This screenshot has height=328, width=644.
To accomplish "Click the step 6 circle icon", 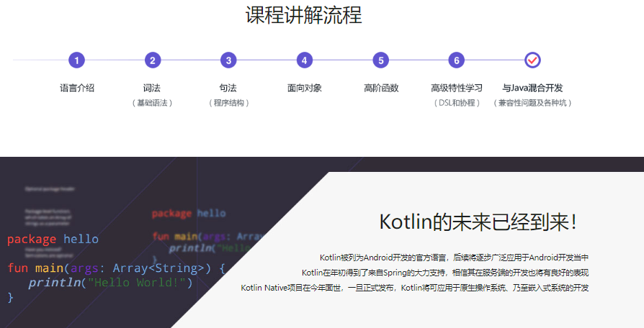I will 456,60.
